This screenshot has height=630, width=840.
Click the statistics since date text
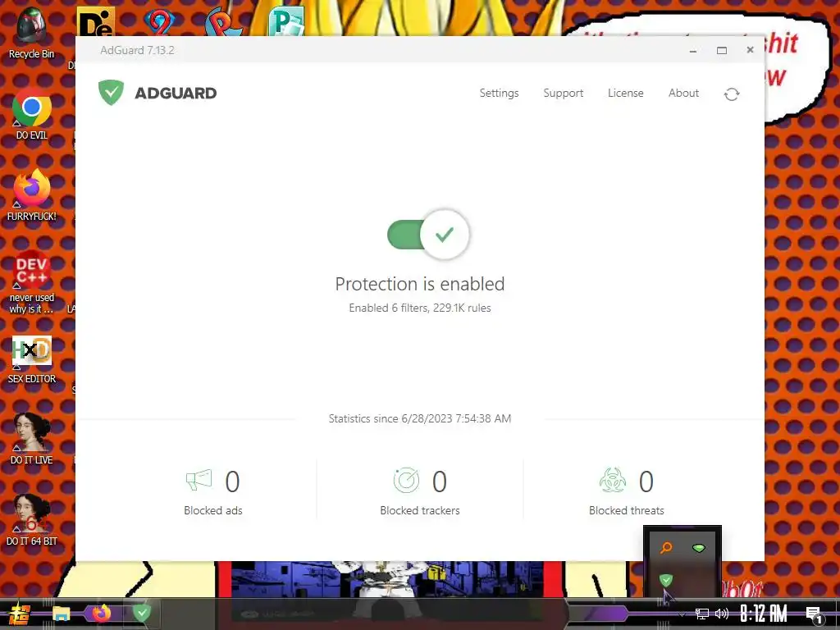419,418
